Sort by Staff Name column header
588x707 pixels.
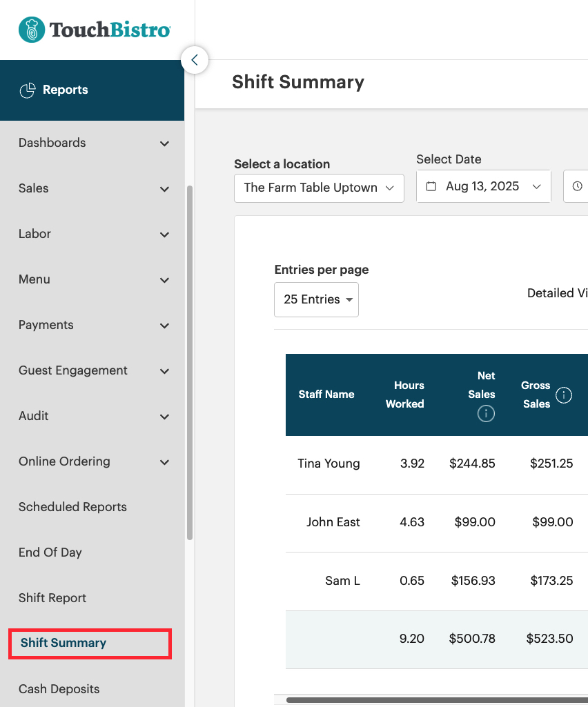coord(326,395)
